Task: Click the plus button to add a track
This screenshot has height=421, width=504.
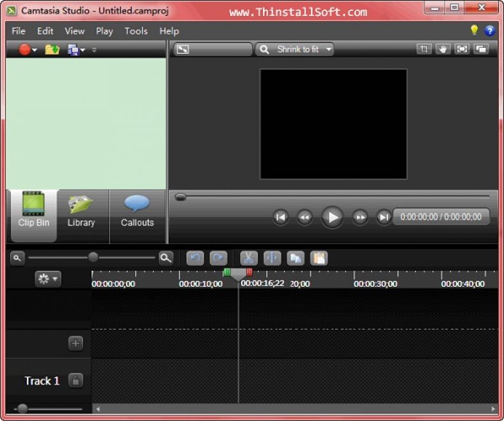Action: (75, 343)
